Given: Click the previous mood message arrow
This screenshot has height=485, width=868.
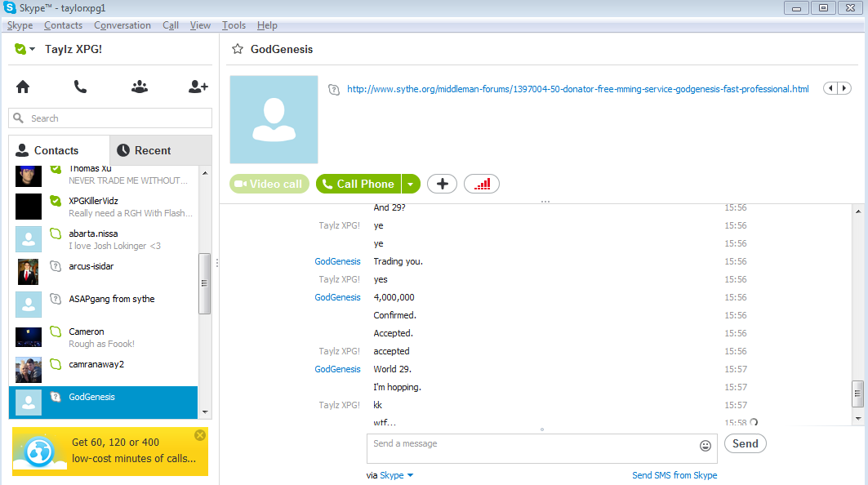Looking at the screenshot, I should [x=830, y=88].
